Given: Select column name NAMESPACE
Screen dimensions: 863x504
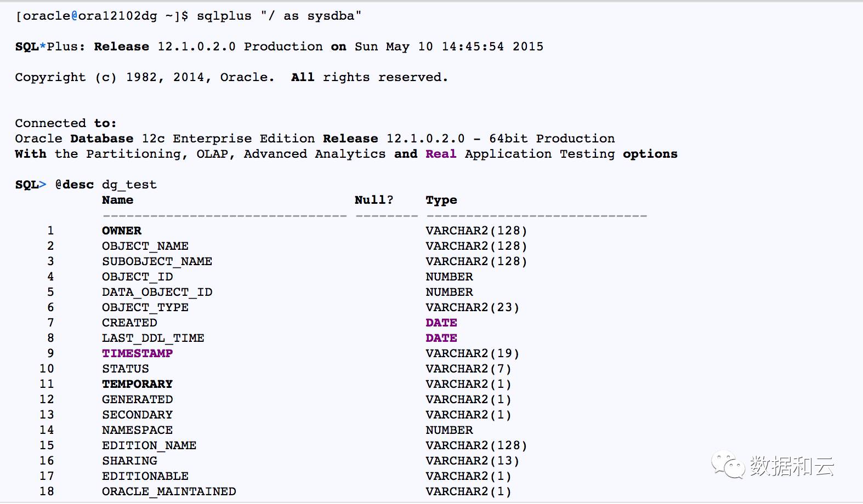Looking at the screenshot, I should [x=137, y=430].
